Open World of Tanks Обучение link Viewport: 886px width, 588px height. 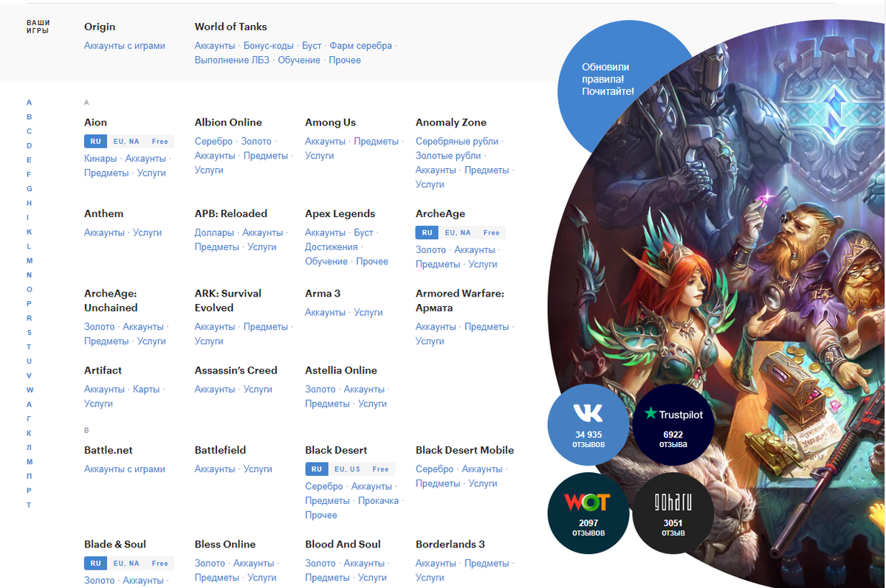point(299,60)
